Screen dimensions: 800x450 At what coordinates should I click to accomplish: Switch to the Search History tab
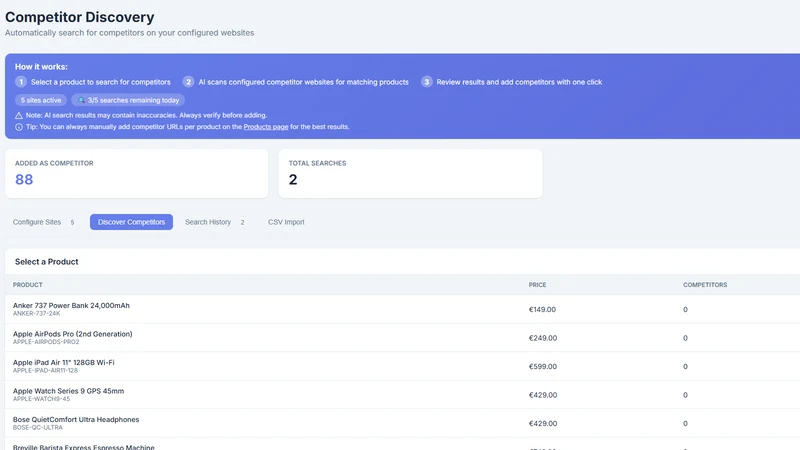tap(214, 222)
